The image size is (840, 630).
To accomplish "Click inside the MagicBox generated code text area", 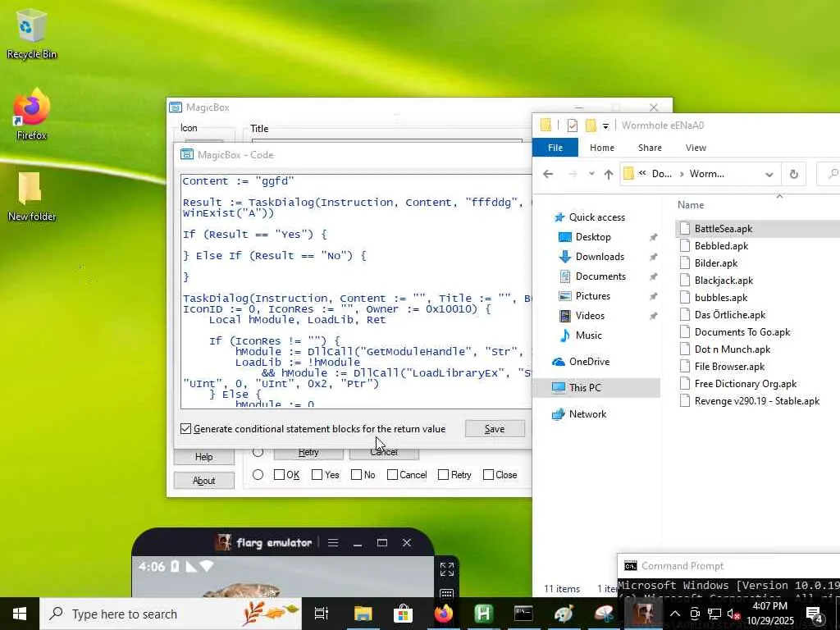I will (x=357, y=291).
